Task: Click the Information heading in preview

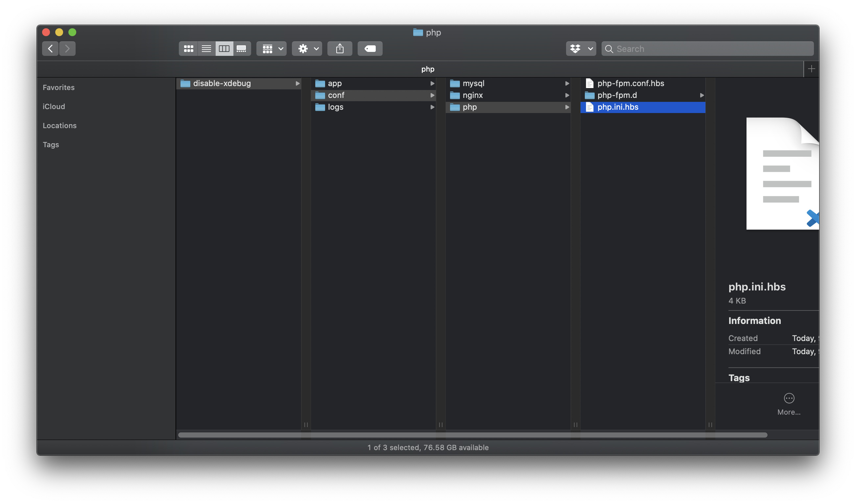Action: click(754, 321)
